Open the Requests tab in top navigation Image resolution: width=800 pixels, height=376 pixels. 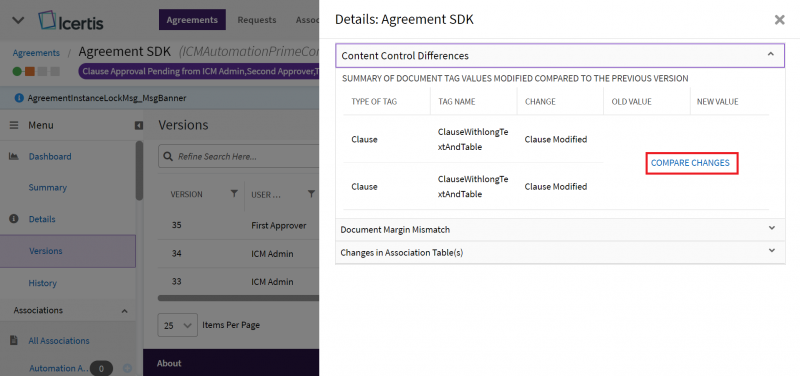(x=257, y=20)
